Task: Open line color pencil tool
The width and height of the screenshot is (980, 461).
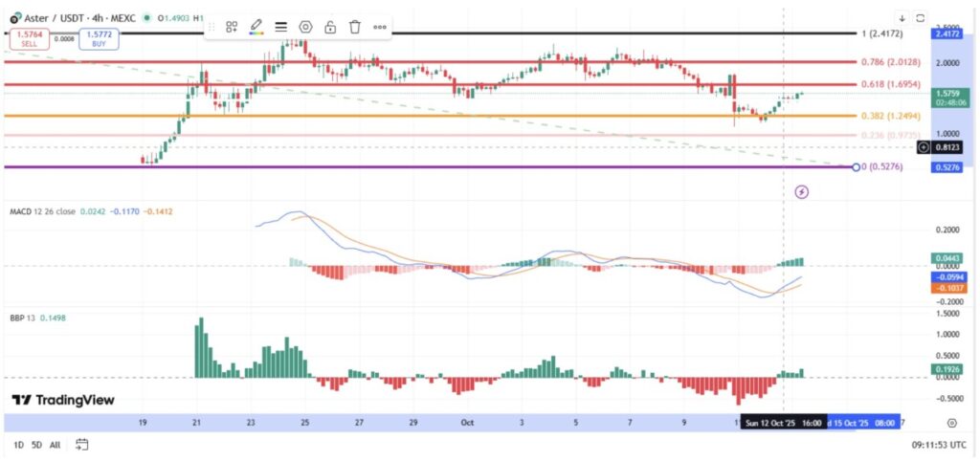Action: (256, 27)
